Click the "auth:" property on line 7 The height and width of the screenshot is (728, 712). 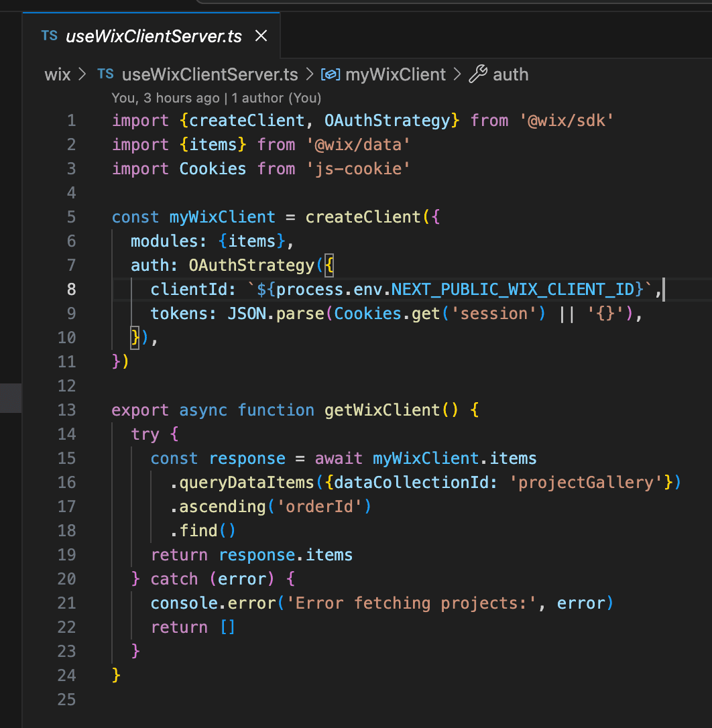154,265
